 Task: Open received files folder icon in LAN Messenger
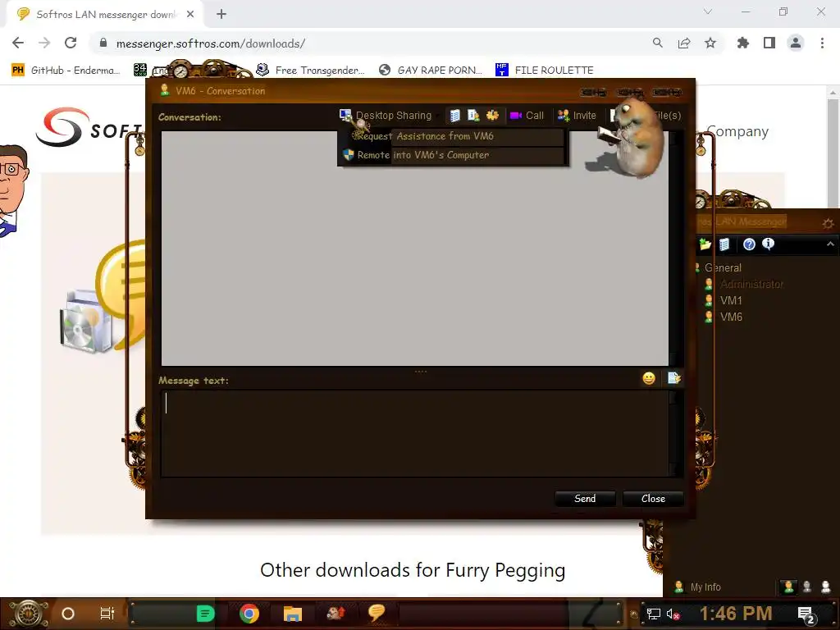click(x=705, y=244)
